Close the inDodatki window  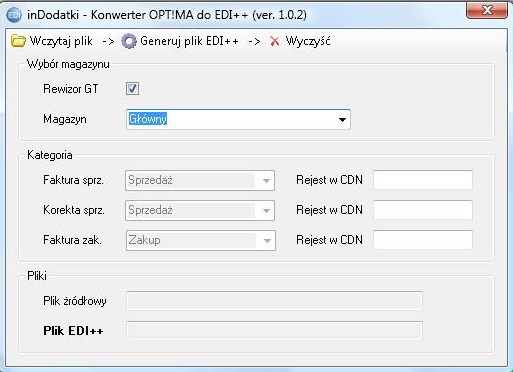(487, 11)
